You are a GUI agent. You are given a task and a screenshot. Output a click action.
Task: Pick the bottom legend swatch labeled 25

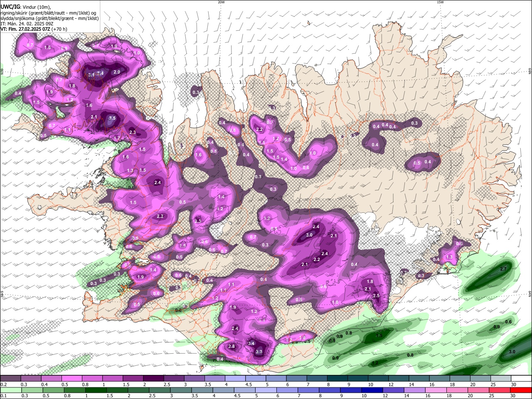click(499, 390)
